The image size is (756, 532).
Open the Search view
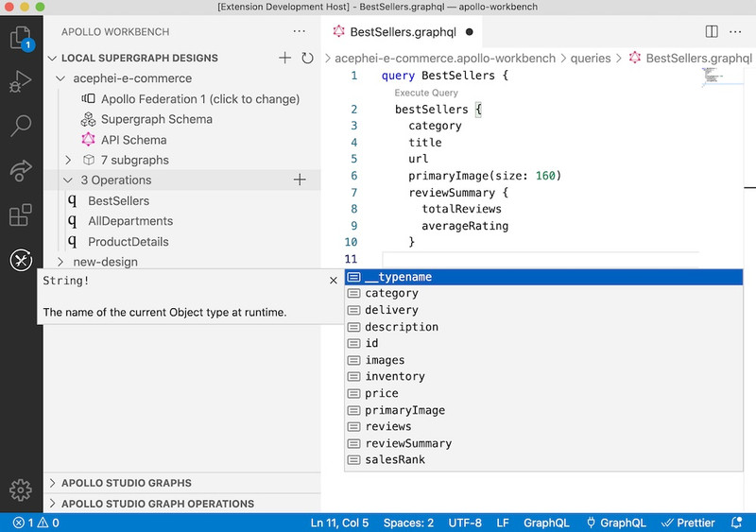point(21,126)
